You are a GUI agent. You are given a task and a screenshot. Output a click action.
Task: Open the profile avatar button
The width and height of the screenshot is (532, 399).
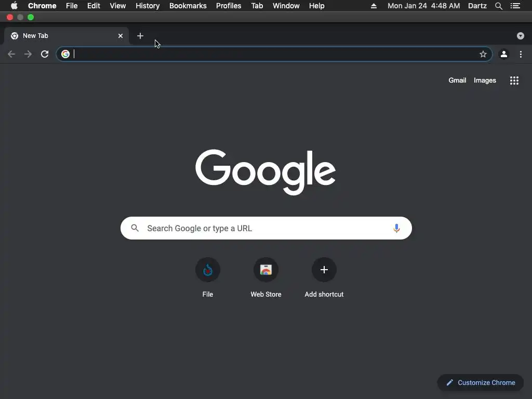tap(504, 54)
